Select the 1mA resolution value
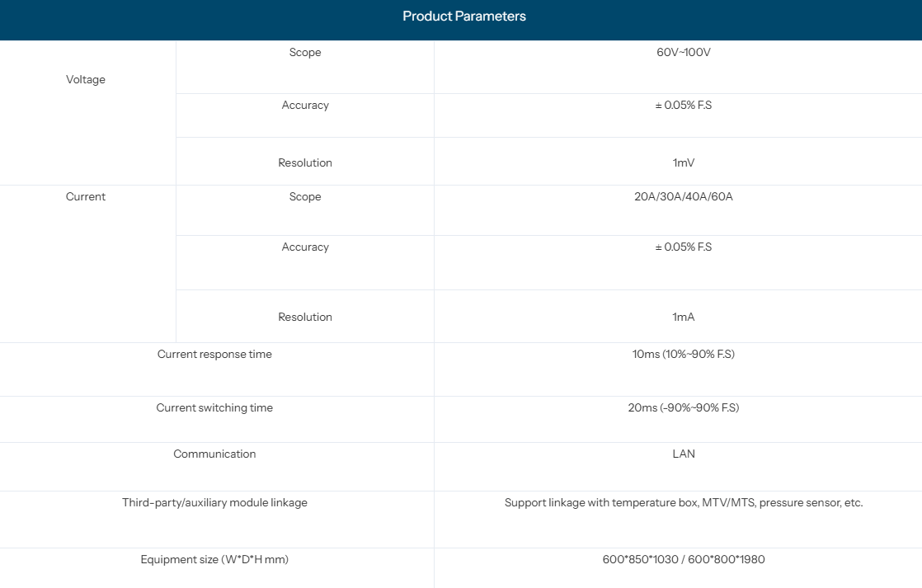This screenshot has height=588, width=922. (x=683, y=318)
